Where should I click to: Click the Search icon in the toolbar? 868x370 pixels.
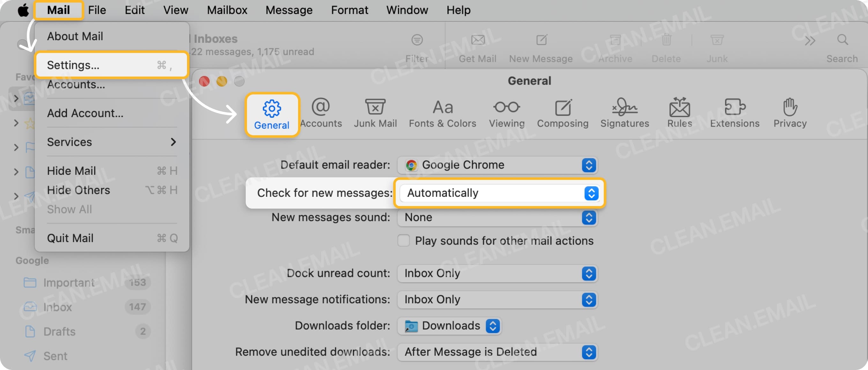[x=842, y=41]
